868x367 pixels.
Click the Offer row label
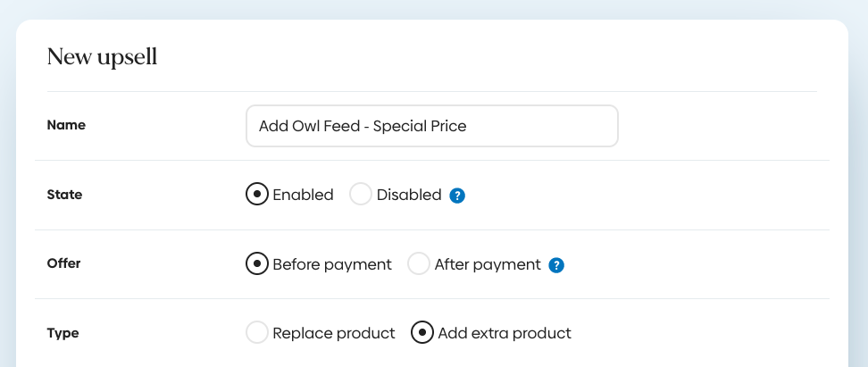click(x=64, y=264)
